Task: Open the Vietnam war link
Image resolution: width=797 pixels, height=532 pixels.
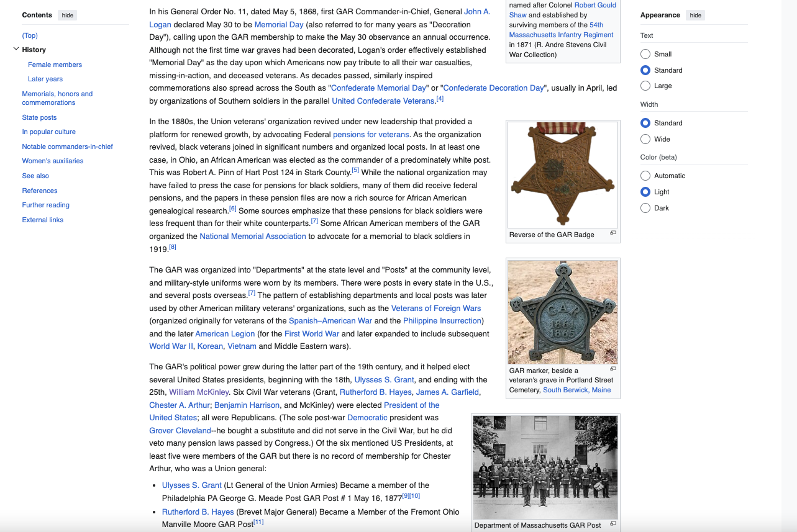Action: coord(242,346)
